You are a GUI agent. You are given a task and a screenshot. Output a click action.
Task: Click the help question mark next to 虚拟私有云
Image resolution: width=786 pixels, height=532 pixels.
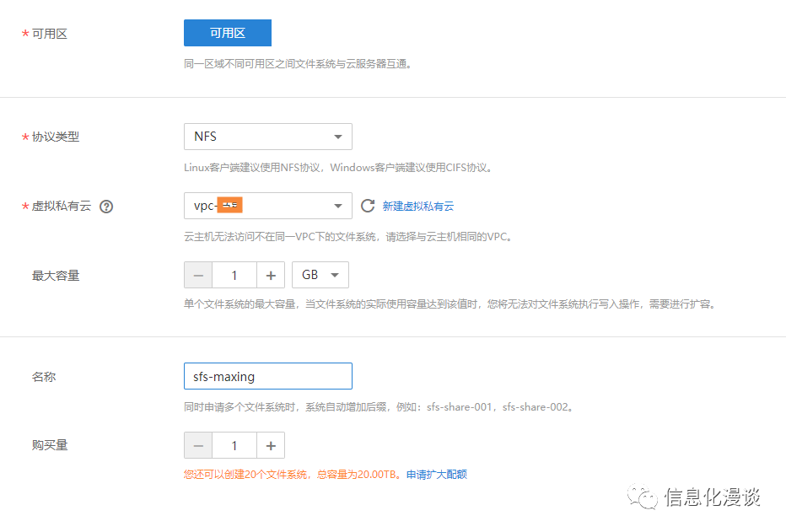(106, 207)
